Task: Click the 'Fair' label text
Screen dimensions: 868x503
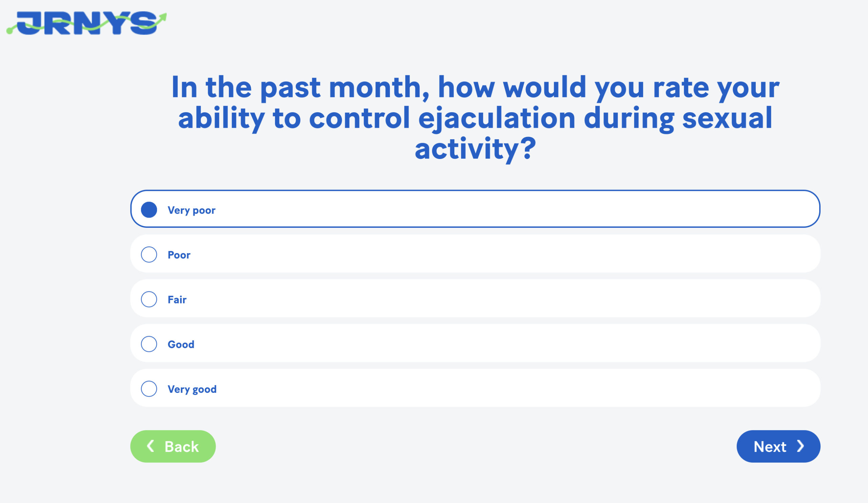Action: click(x=177, y=300)
